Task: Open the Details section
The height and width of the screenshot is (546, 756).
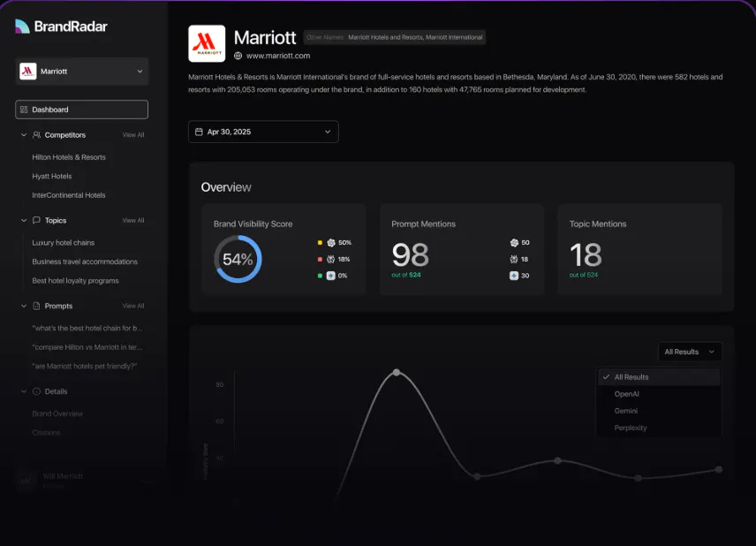Action: [x=56, y=391]
